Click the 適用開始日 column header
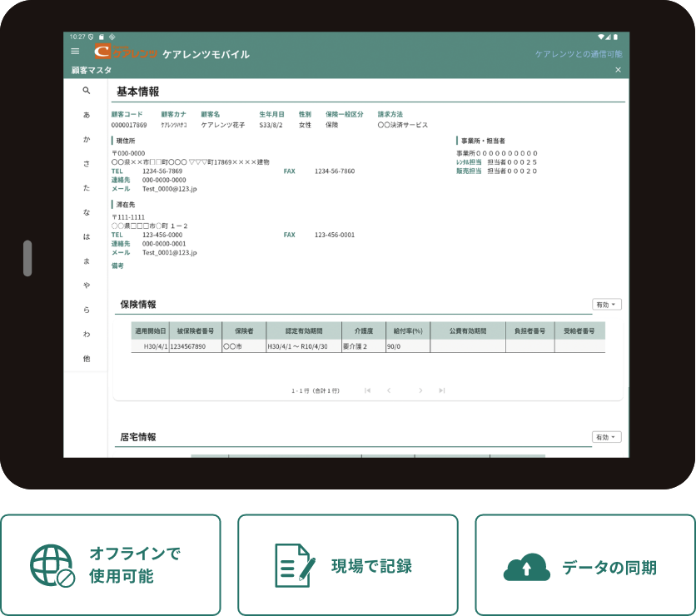The width and height of the screenshot is (696, 616). [x=151, y=331]
